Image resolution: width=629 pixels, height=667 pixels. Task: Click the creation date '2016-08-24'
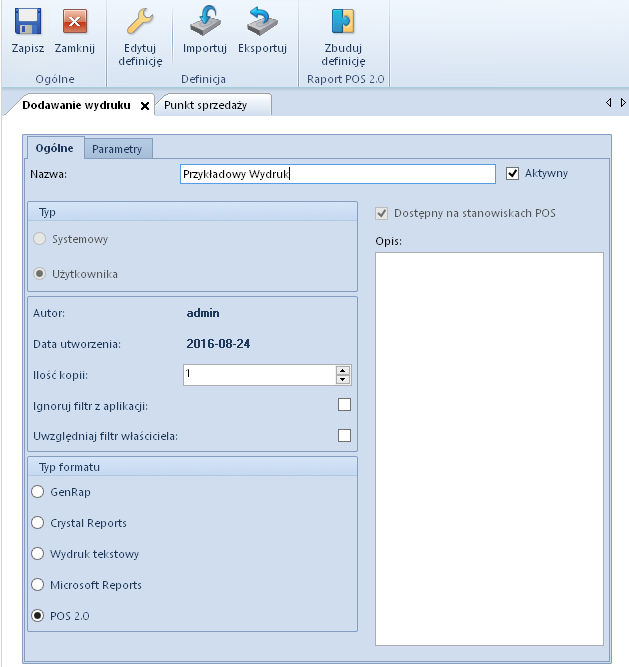coord(218,344)
